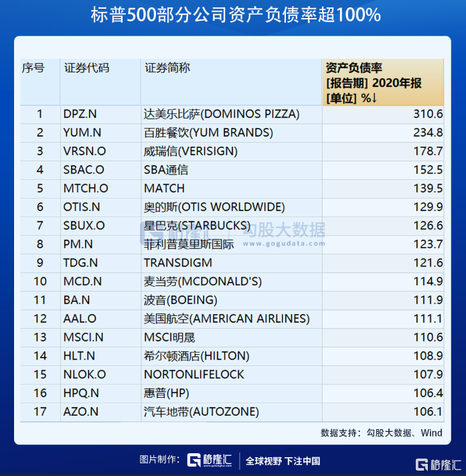
Task: Click the 114.9 debt ratio value
Action: tap(428, 282)
